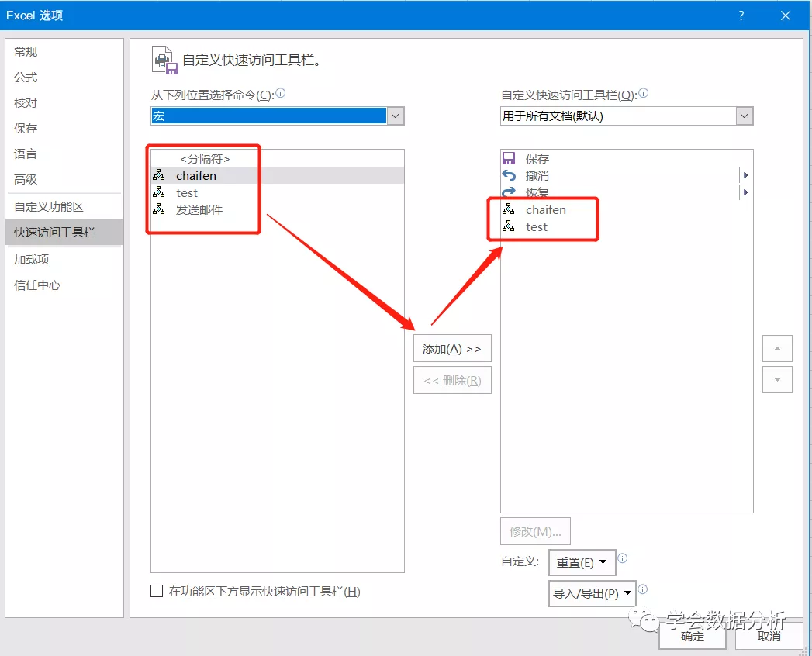Confirm with the 确定 button
The height and width of the screenshot is (656, 812).
pos(693,636)
